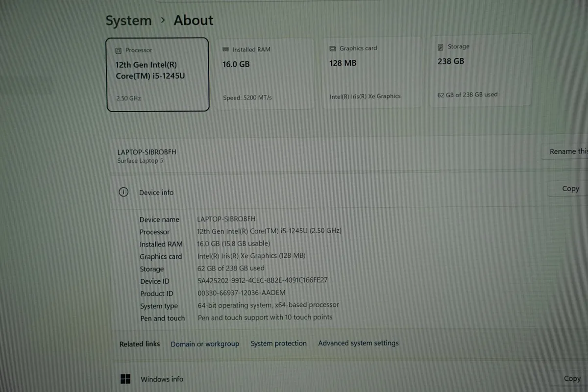The height and width of the screenshot is (392, 588).
Task: Open System protection link
Action: click(x=278, y=343)
